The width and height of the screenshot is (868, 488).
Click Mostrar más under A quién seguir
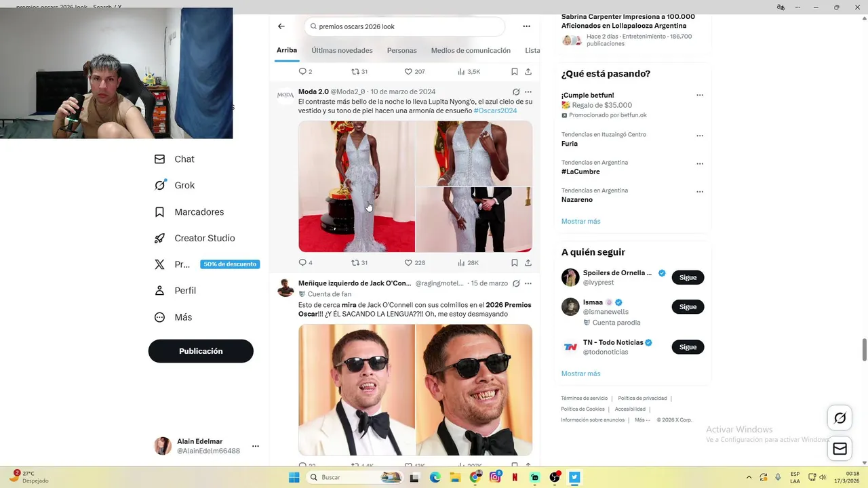[580, 373]
